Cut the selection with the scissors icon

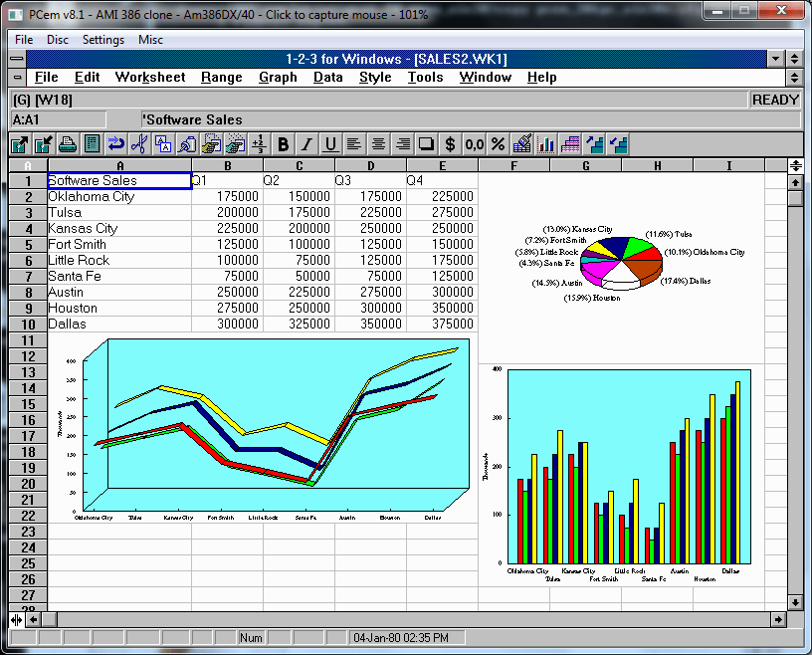tap(140, 144)
